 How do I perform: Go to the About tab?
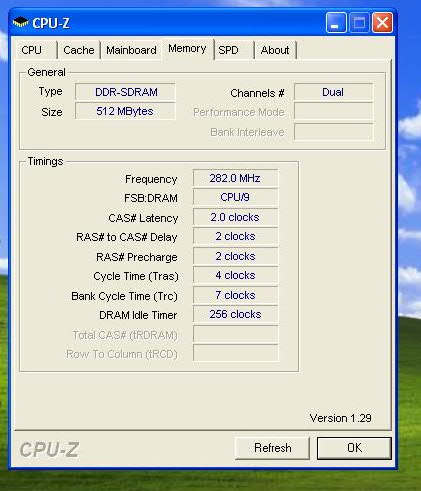275,50
